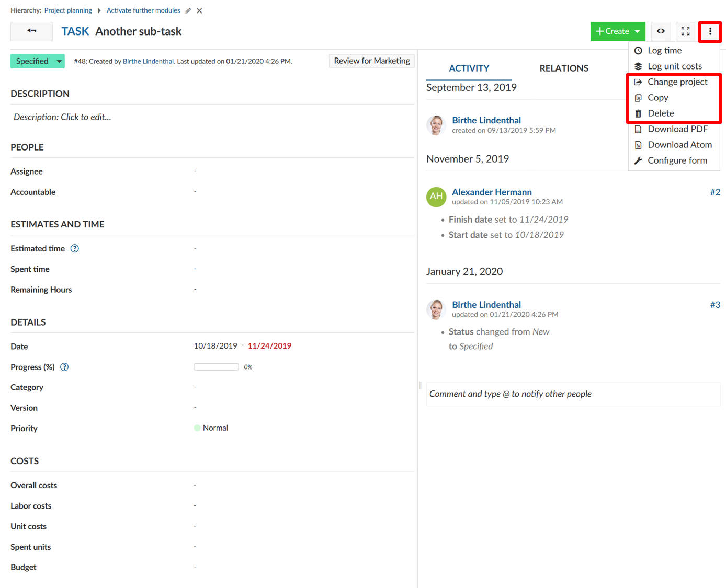Click the Review for Marketing button

pos(371,61)
